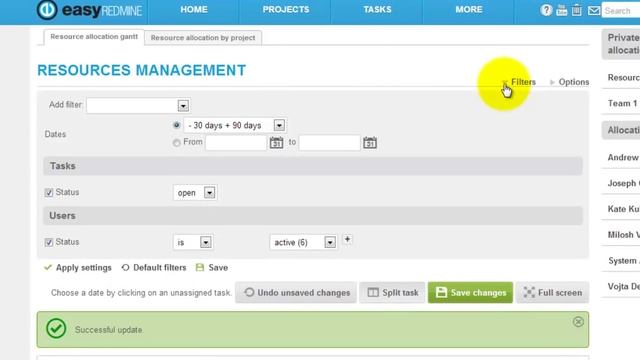Screen dimensions: 640x360
Task: Add another user status value with plus
Action: point(347,239)
